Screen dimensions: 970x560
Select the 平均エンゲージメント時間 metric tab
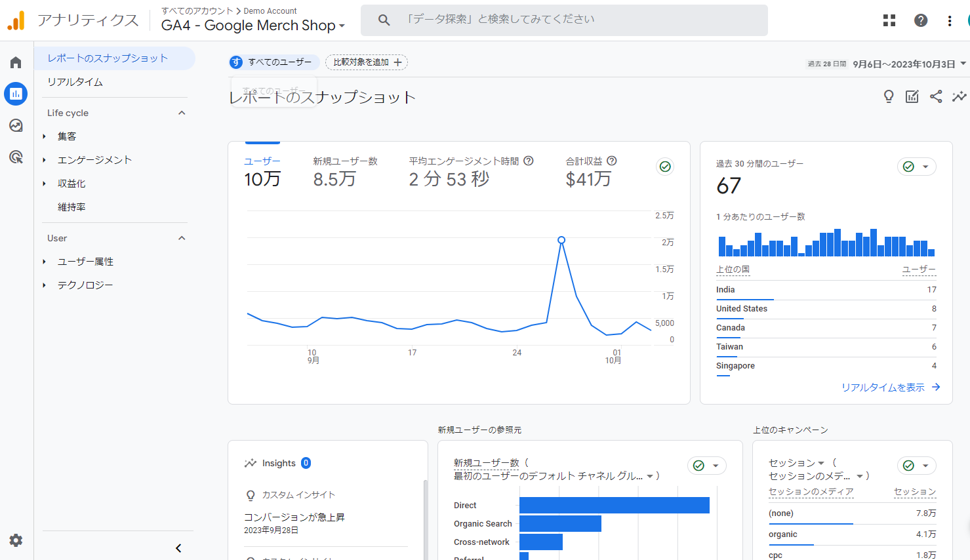(x=471, y=172)
